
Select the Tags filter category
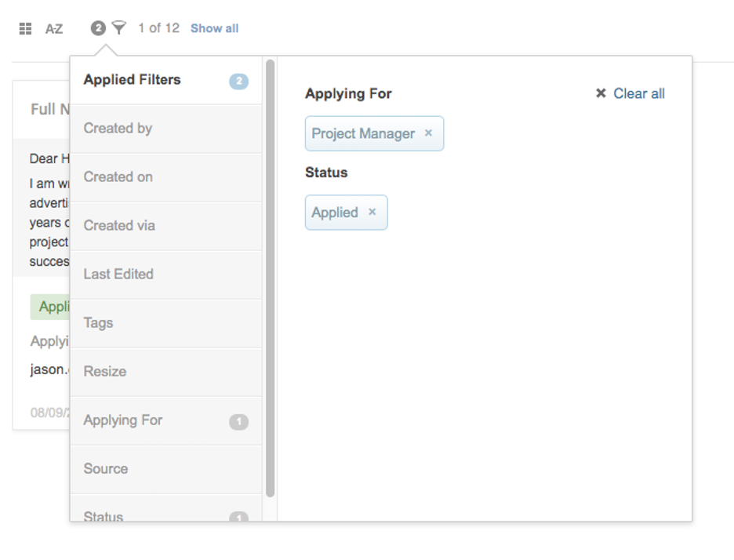pos(98,323)
